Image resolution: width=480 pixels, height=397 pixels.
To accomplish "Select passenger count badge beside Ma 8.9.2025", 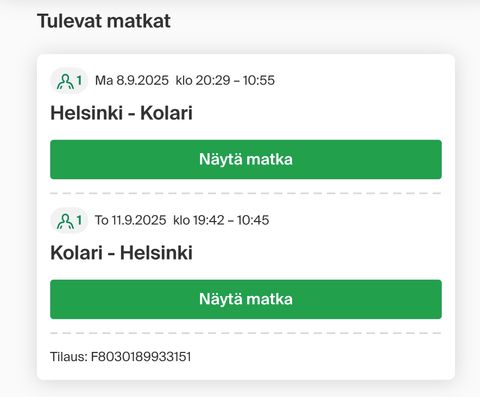I will click(x=69, y=81).
